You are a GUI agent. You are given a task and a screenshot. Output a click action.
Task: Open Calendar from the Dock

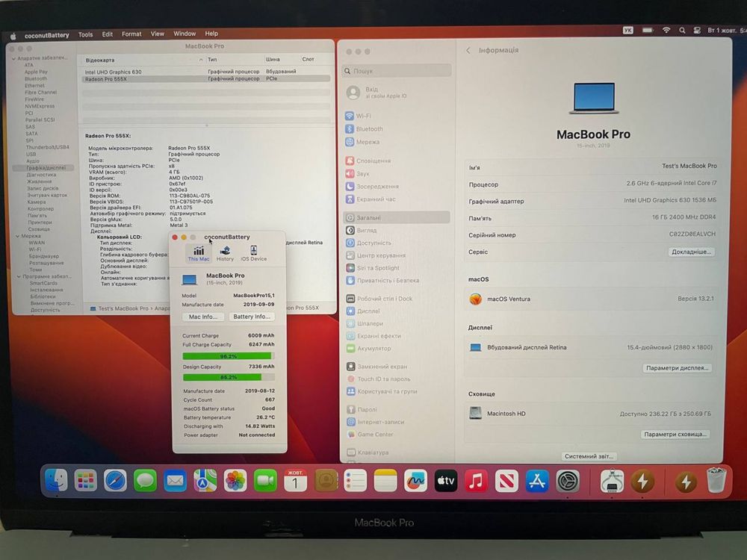(x=295, y=481)
